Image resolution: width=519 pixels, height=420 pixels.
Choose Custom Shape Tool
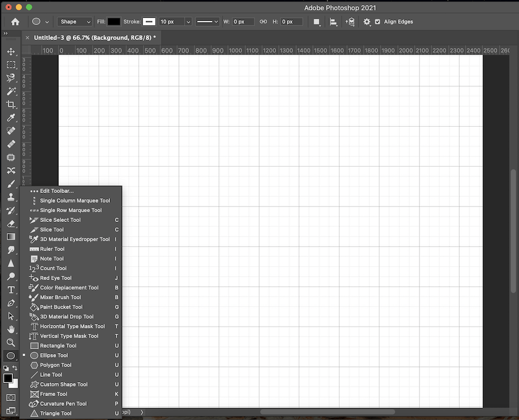(71, 384)
